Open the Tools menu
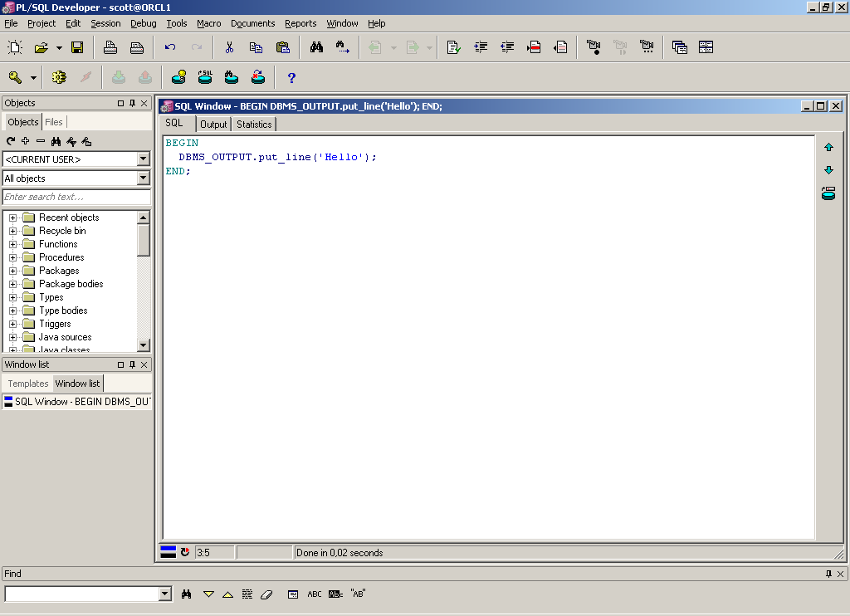The width and height of the screenshot is (850, 616). click(x=176, y=23)
